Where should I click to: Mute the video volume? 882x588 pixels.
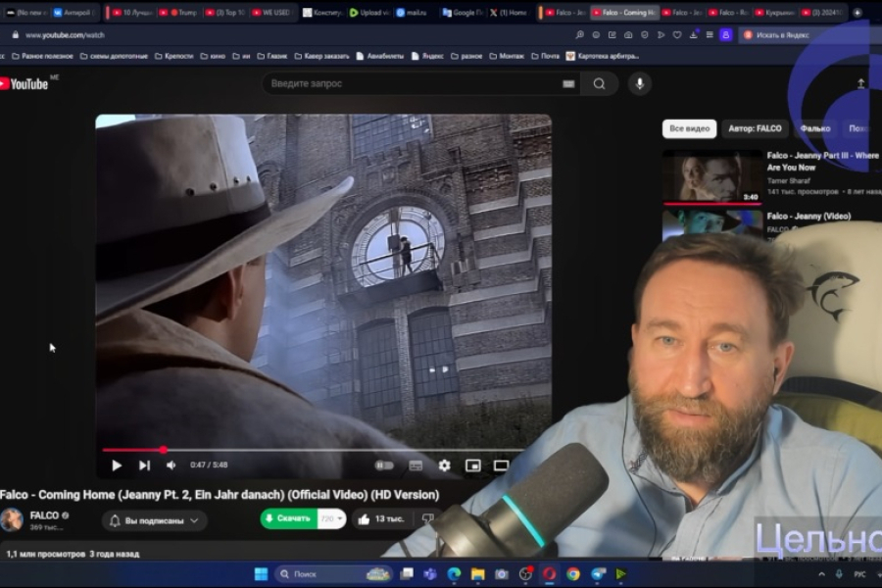click(171, 465)
